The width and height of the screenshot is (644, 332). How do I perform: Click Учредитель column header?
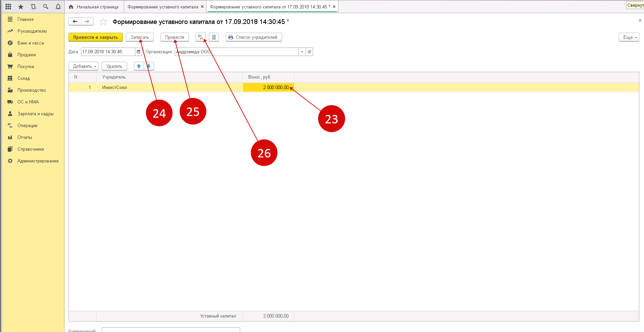click(x=170, y=77)
